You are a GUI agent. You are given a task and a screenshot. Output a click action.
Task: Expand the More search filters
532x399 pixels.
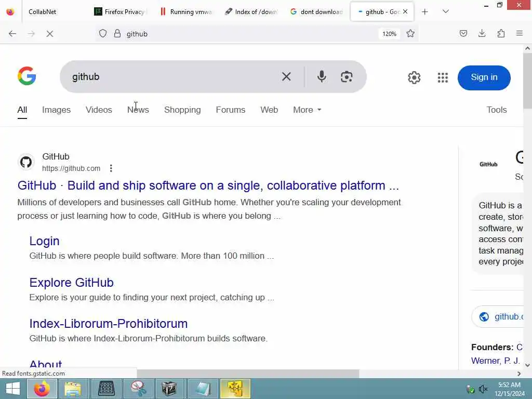307,110
